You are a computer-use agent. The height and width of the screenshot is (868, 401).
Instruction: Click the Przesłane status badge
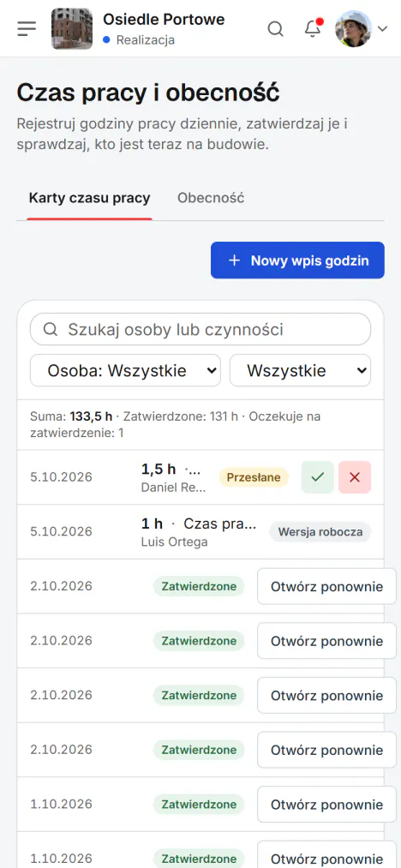click(254, 477)
